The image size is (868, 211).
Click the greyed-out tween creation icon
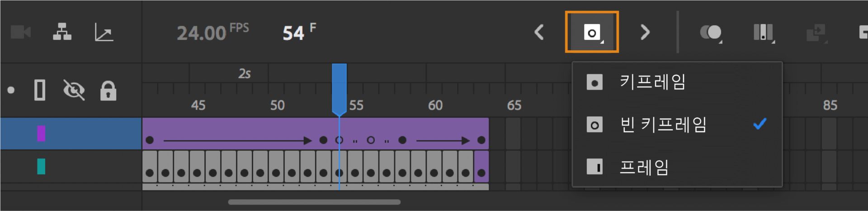coord(816,33)
